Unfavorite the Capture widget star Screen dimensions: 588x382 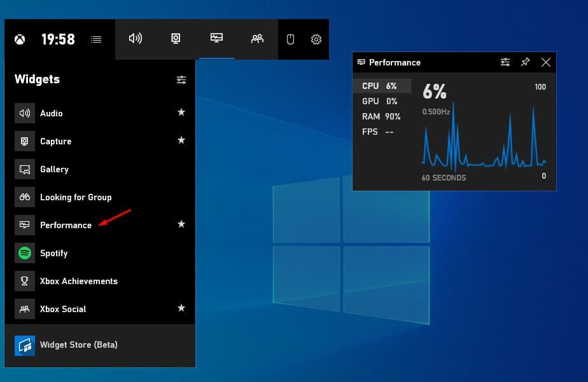(x=181, y=140)
